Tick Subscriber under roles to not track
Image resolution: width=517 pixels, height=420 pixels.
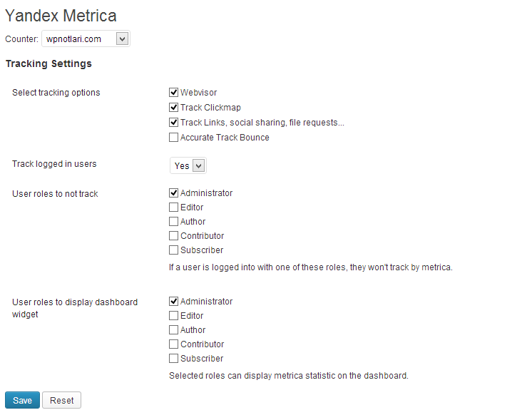click(x=173, y=250)
